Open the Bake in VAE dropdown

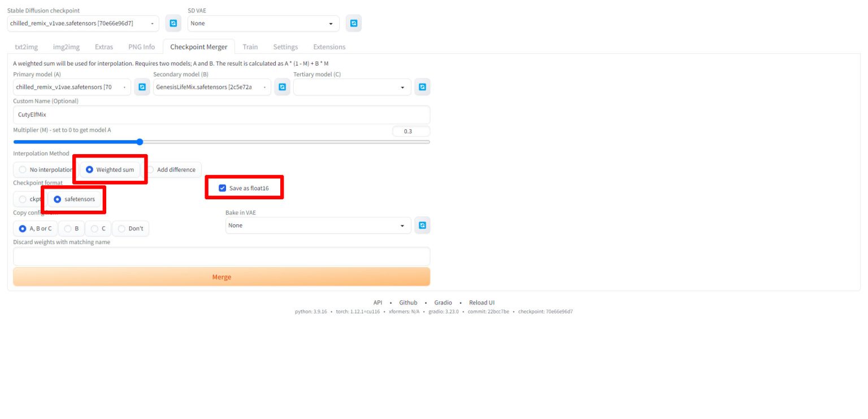(x=319, y=225)
